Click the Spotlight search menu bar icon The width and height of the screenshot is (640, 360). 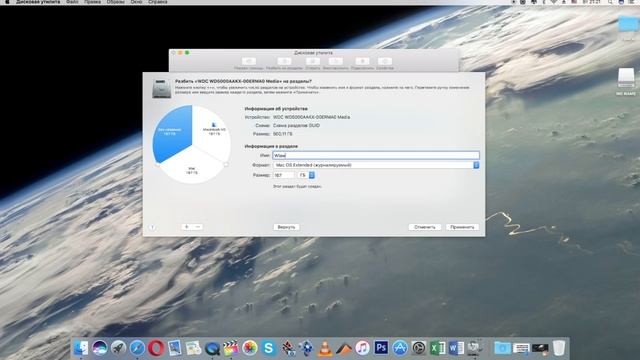610,2
